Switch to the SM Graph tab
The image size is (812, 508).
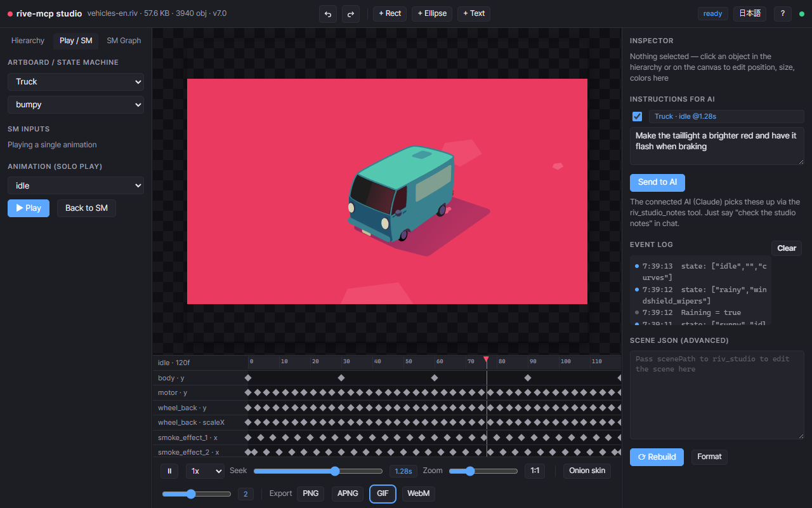[x=124, y=41]
